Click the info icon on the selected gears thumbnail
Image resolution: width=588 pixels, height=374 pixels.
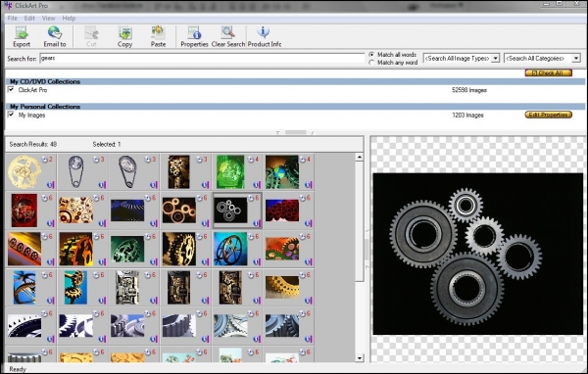click(x=257, y=223)
